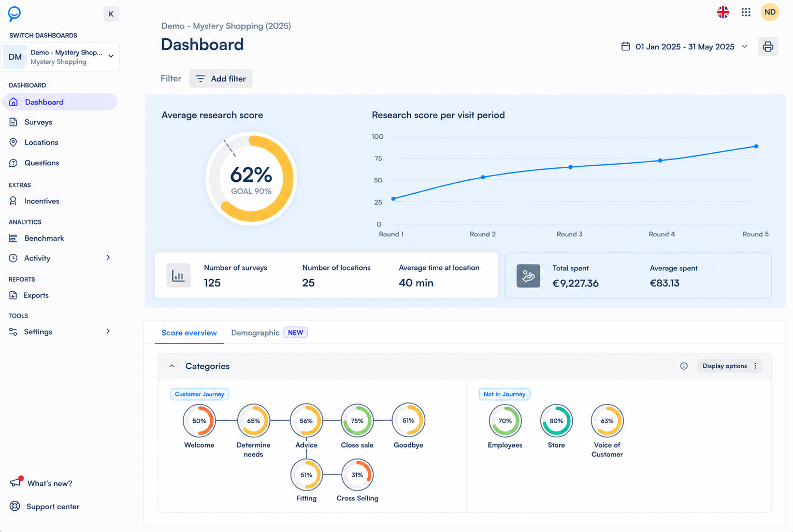This screenshot has height=532, width=793.
Task: Open the Determine needs 65% category
Action: point(253,421)
